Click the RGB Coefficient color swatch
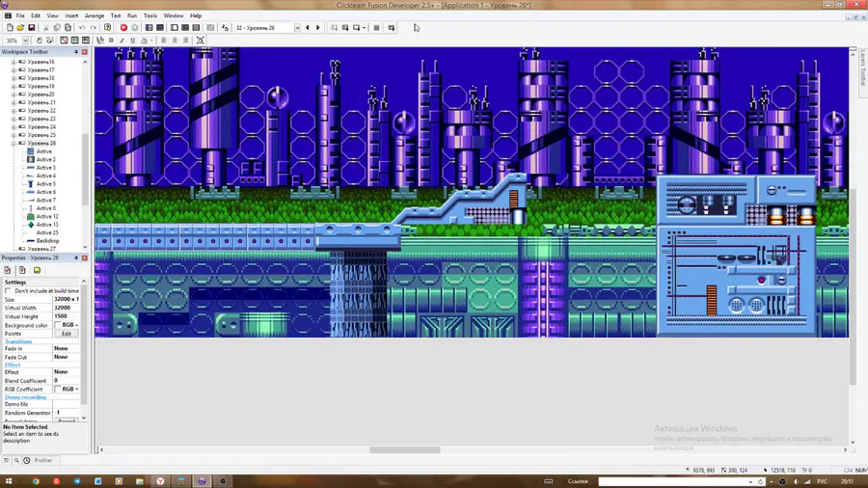 pos(58,389)
